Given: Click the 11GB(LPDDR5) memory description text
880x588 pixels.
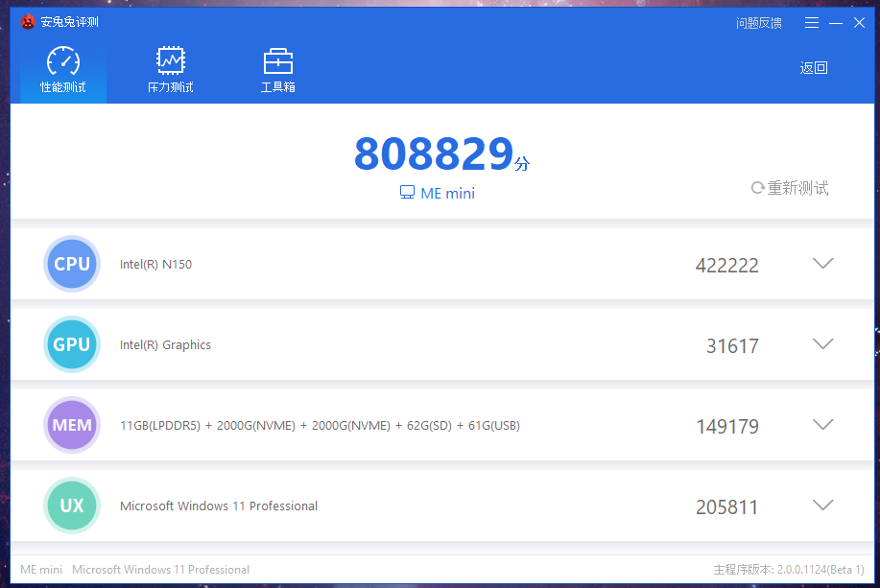Looking at the screenshot, I should pos(320,425).
